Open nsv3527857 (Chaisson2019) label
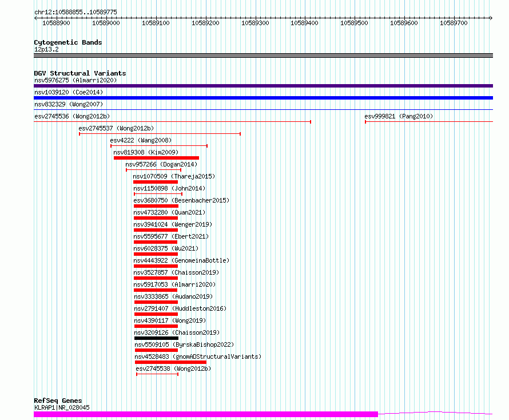 pos(176,272)
